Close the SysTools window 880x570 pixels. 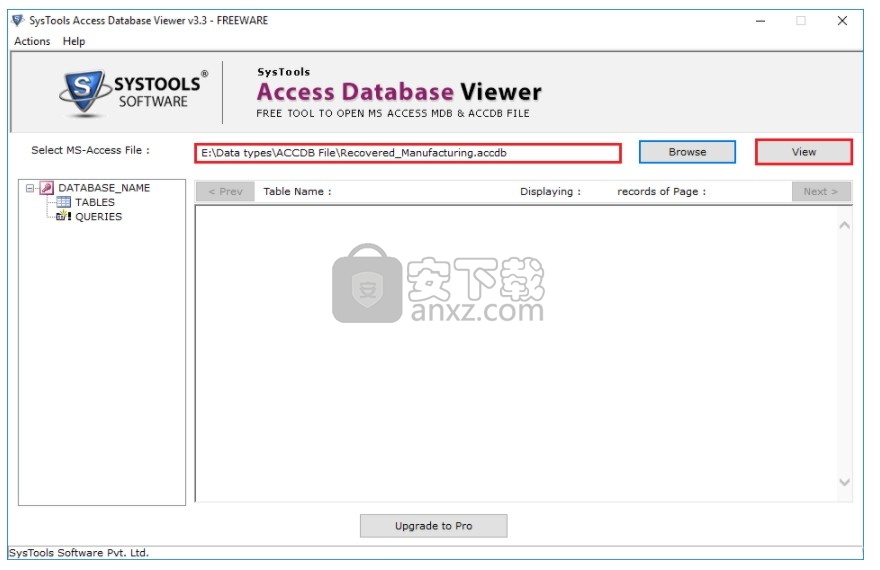842,21
